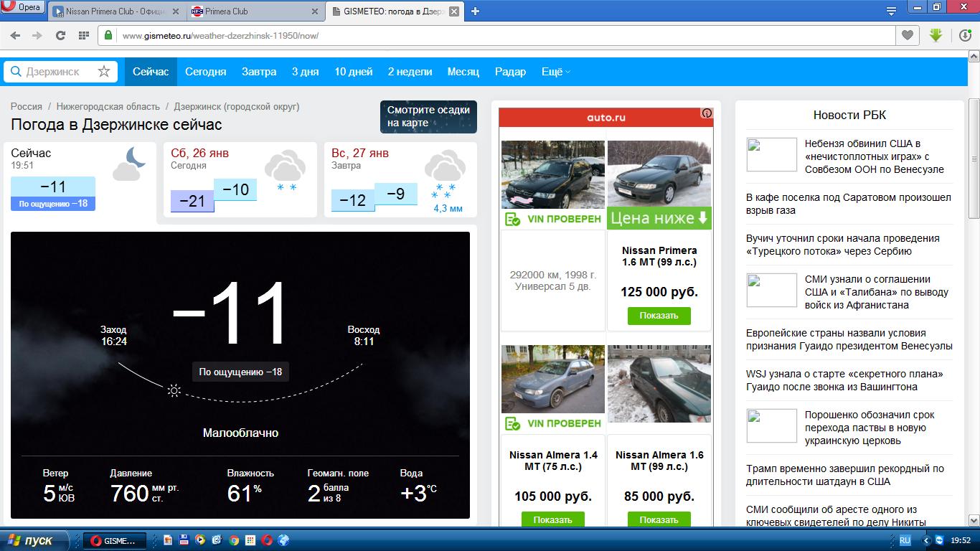Open Смотрите осадки на карте button
This screenshot has width=980, height=551.
tap(428, 116)
